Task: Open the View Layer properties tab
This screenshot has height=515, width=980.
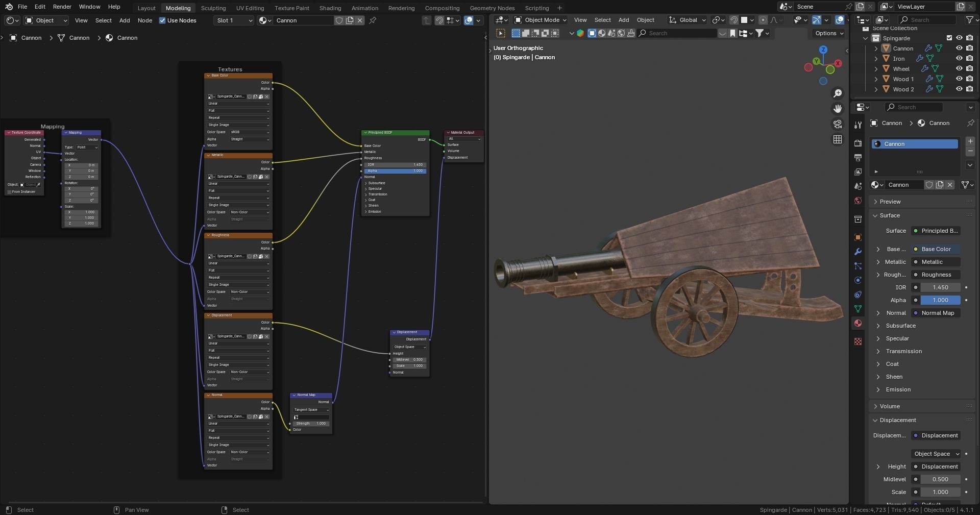Action: tap(858, 172)
